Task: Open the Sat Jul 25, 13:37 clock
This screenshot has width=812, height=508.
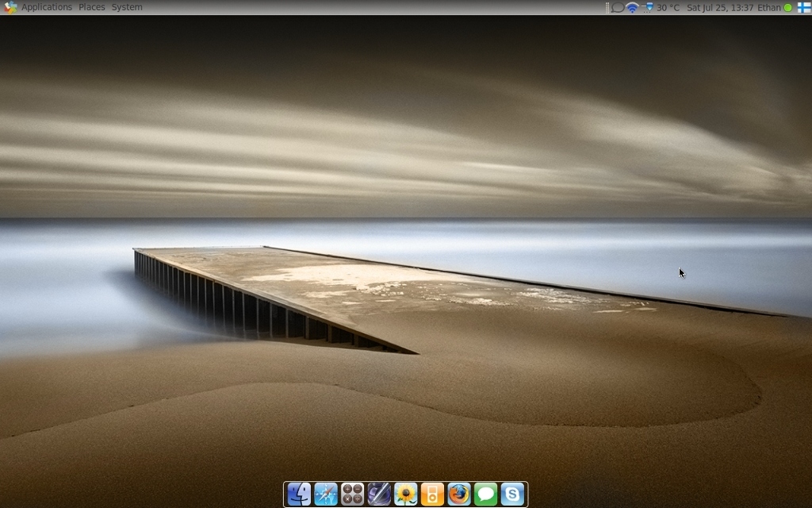Action: point(720,8)
